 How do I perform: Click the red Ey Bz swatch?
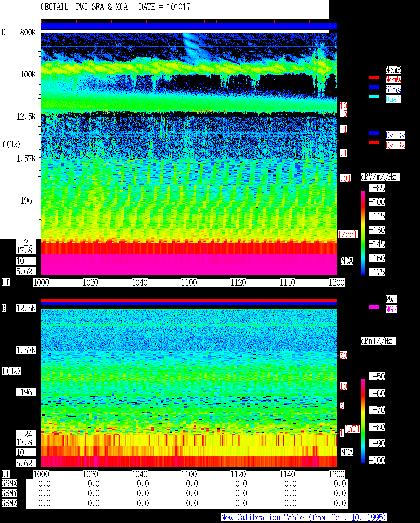pyautogui.click(x=374, y=143)
